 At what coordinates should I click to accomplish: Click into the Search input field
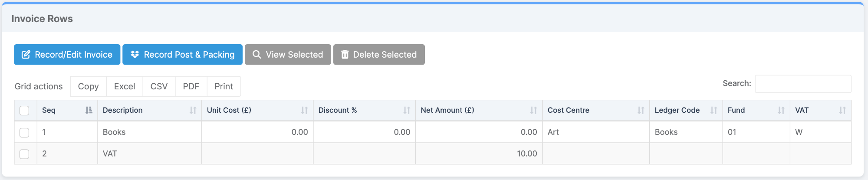point(803,84)
